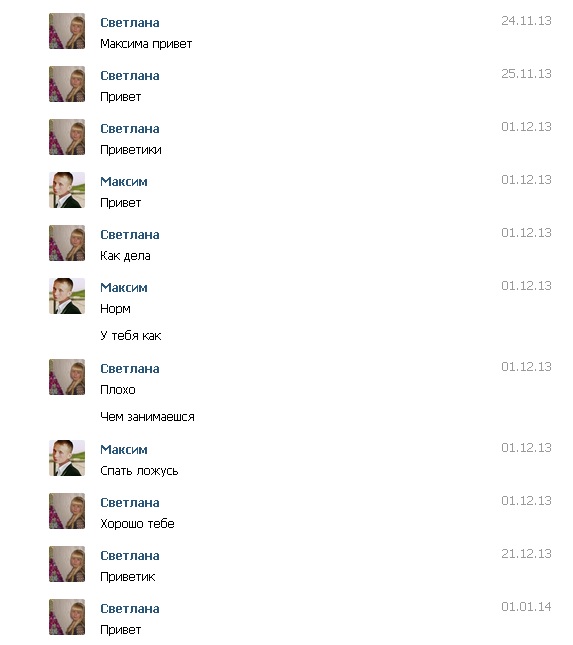This screenshot has width=573, height=645.
Task: Click the 21.12.13 message date
Action: point(526,554)
